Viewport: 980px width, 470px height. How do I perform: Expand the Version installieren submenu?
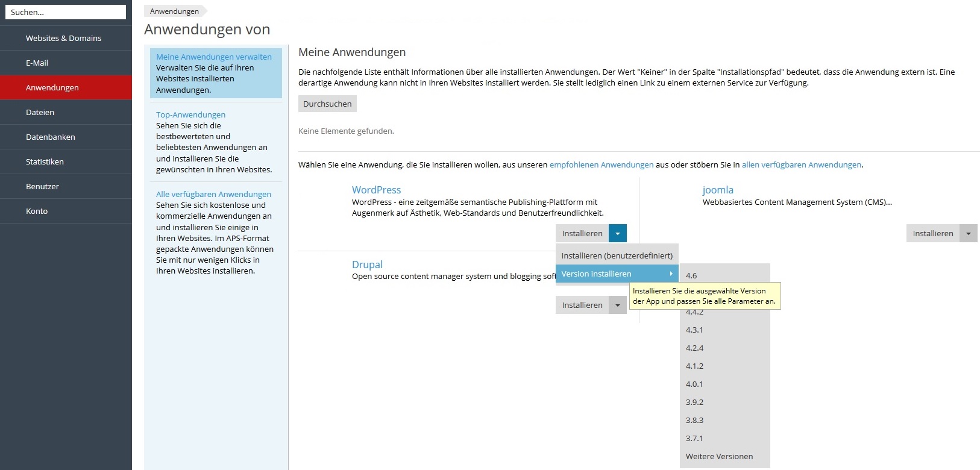[x=617, y=274]
